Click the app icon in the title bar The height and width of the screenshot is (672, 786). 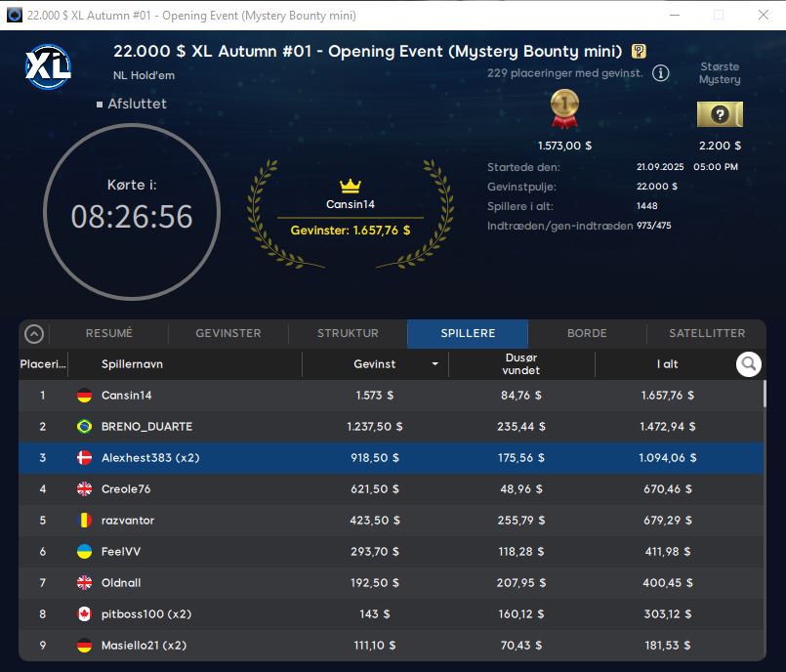[x=15, y=15]
